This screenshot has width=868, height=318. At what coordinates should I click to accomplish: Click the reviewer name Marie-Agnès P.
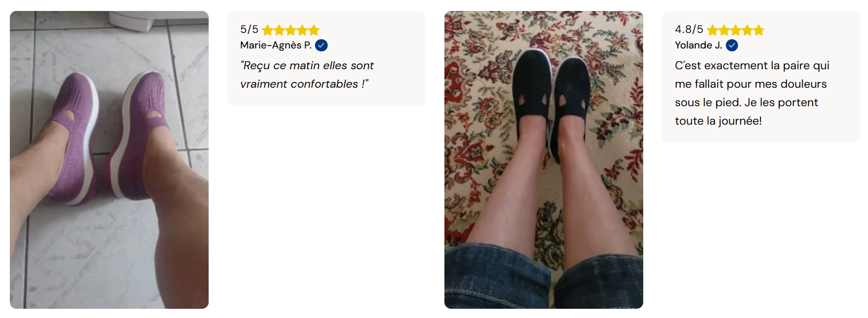276,45
